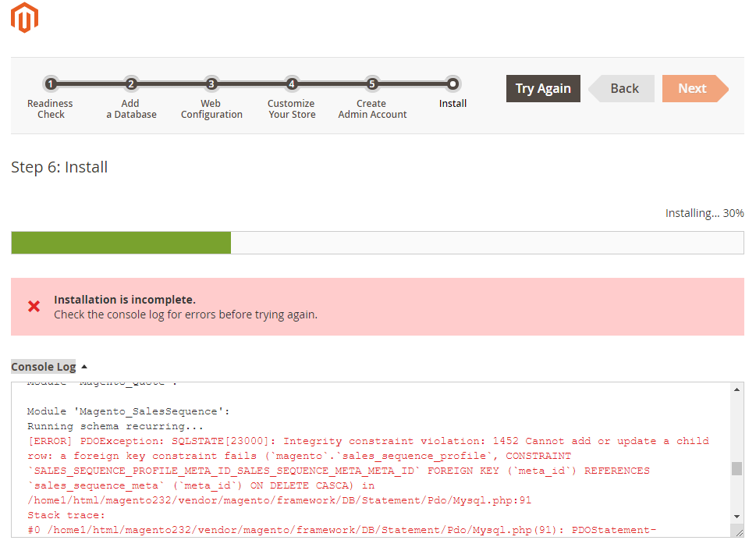Image resolution: width=756 pixels, height=551 pixels.
Task: Click the Magento logo
Action: click(25, 17)
